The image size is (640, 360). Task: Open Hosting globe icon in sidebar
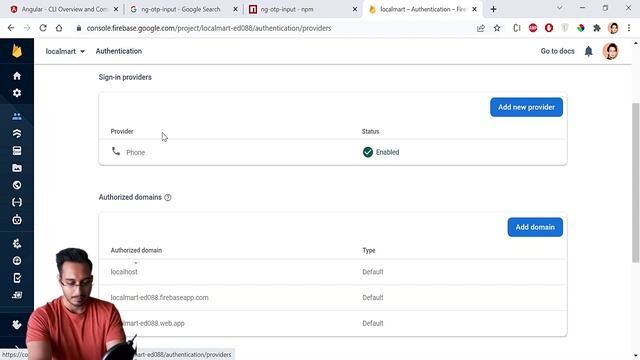pyautogui.click(x=17, y=185)
